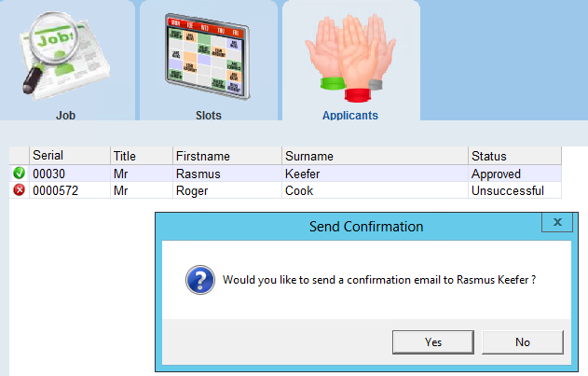Sort by the Firstname column header
This screenshot has width=588, height=376.
click(226, 156)
